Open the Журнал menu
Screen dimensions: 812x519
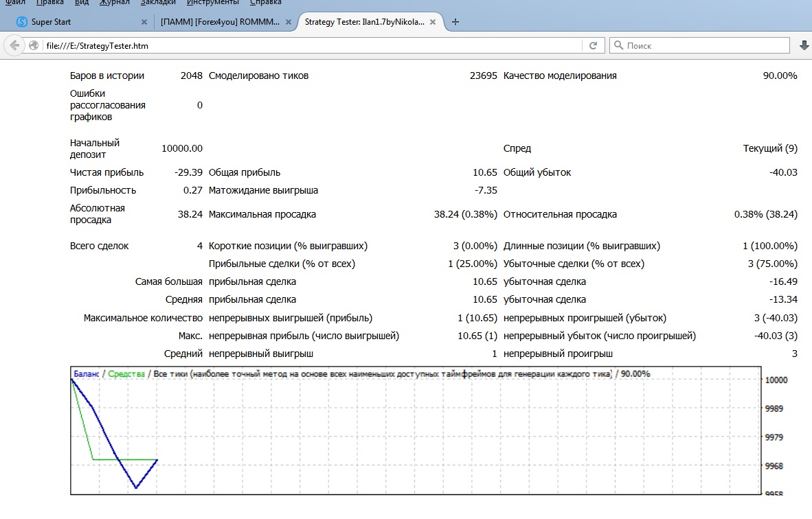[115, 3]
